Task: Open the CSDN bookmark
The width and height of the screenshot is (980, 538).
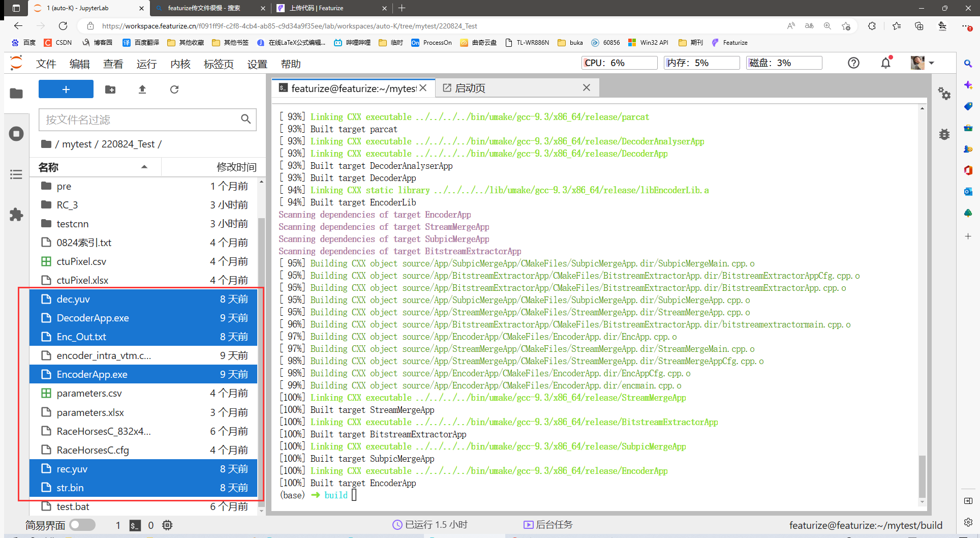Action: 58,43
